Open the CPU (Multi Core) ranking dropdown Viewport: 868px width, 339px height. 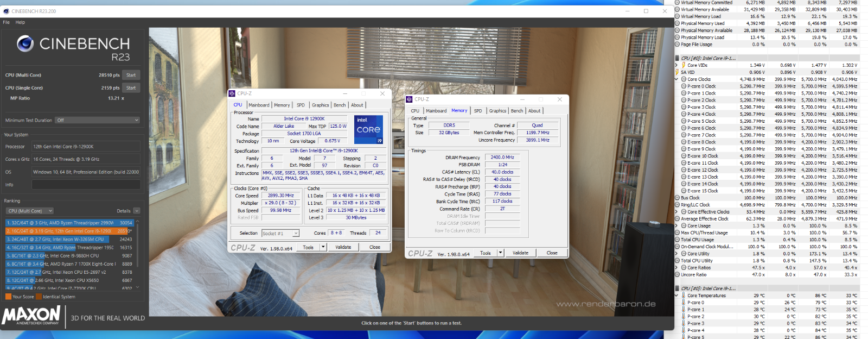click(30, 211)
